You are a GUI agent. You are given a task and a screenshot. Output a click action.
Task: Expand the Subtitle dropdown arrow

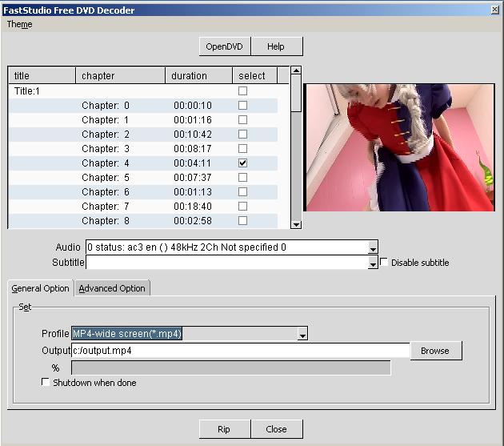coord(373,263)
